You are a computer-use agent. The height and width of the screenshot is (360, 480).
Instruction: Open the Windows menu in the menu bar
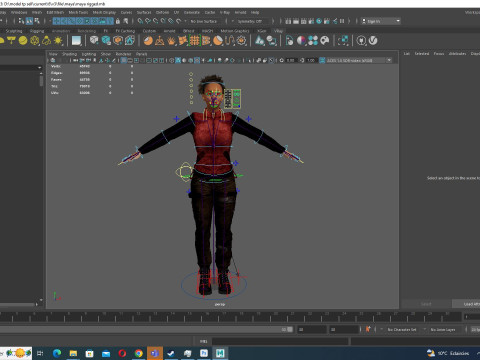point(19,12)
